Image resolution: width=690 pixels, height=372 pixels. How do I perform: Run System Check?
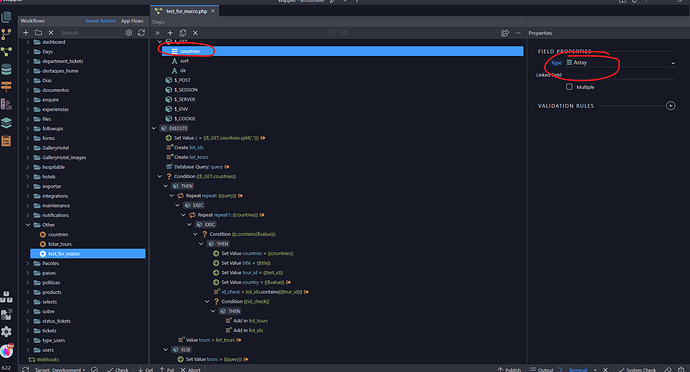pyautogui.click(x=637, y=369)
